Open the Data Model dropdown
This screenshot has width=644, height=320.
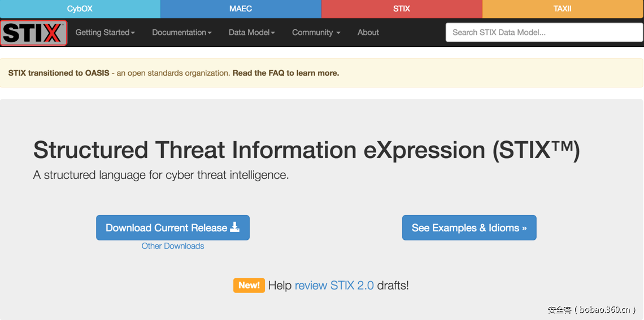tap(251, 33)
